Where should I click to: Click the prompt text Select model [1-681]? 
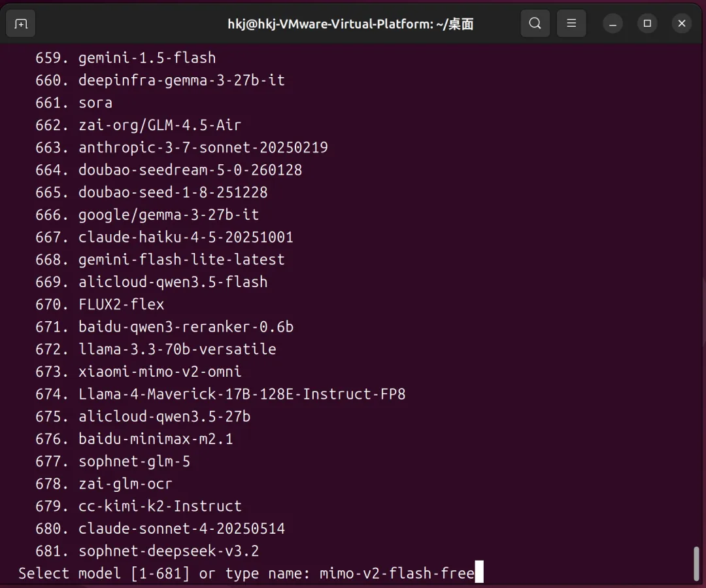(104, 574)
